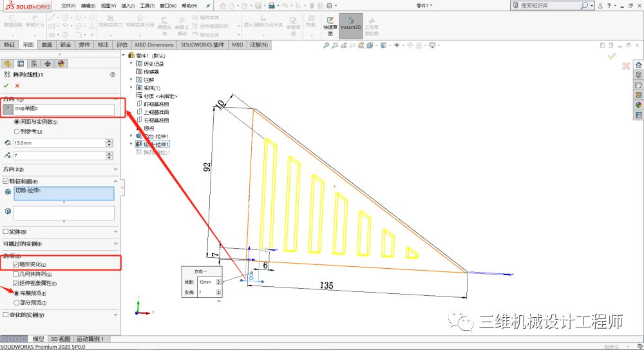This screenshot has height=350, width=644.
Task: Uncheck the 随形变化 option
Action: point(15,264)
